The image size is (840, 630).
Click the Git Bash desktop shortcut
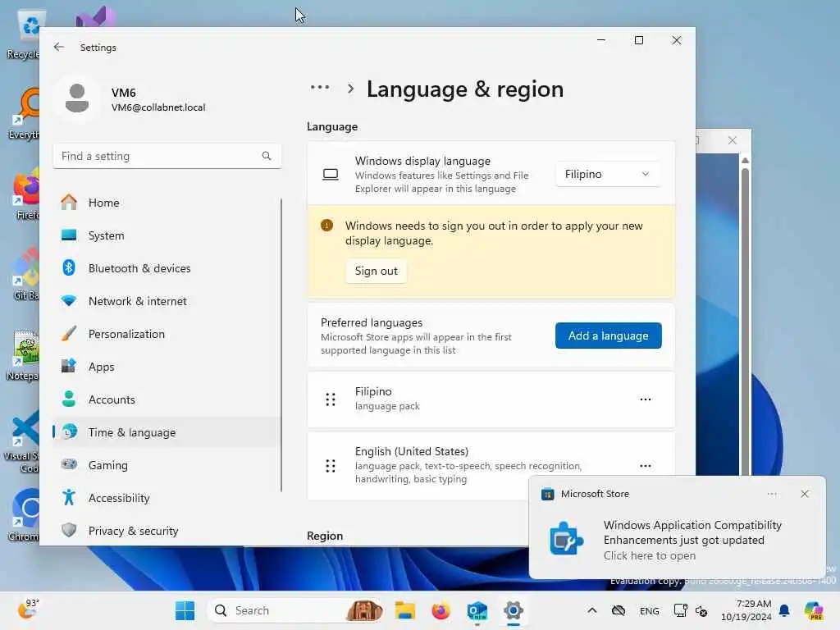tap(24, 276)
